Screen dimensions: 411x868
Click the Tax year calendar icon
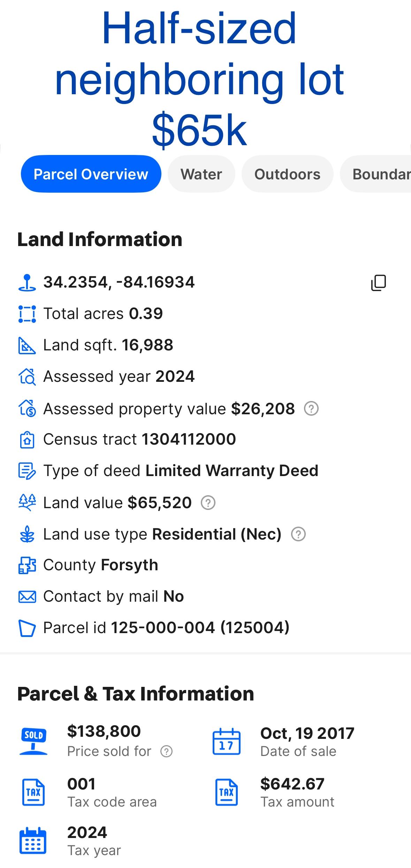[x=33, y=840]
